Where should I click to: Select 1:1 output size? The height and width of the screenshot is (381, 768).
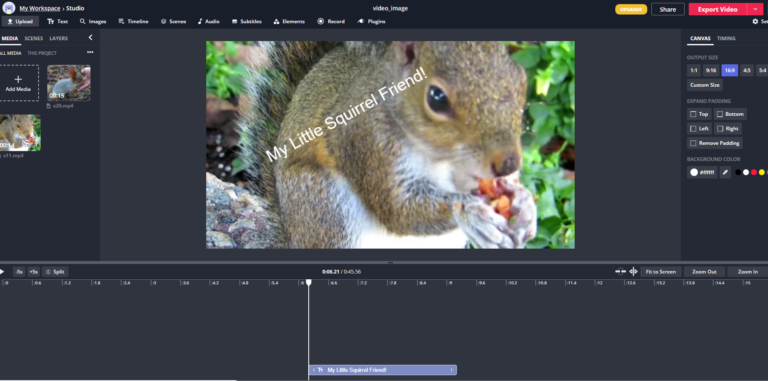[x=694, y=71]
